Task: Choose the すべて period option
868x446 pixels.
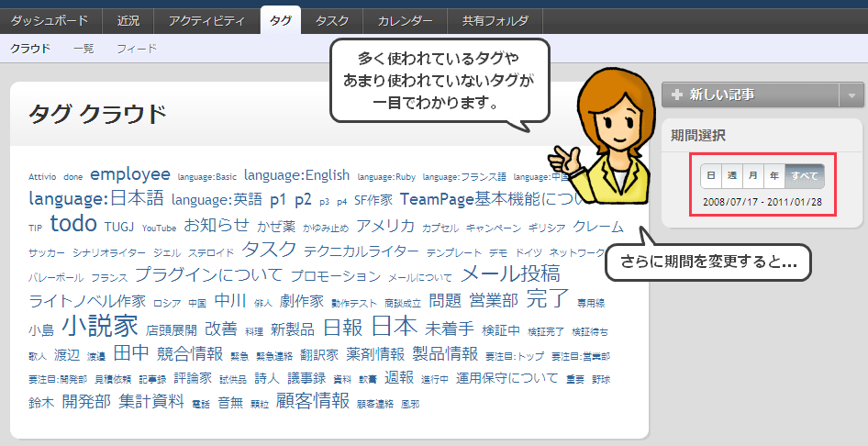Action: click(805, 175)
